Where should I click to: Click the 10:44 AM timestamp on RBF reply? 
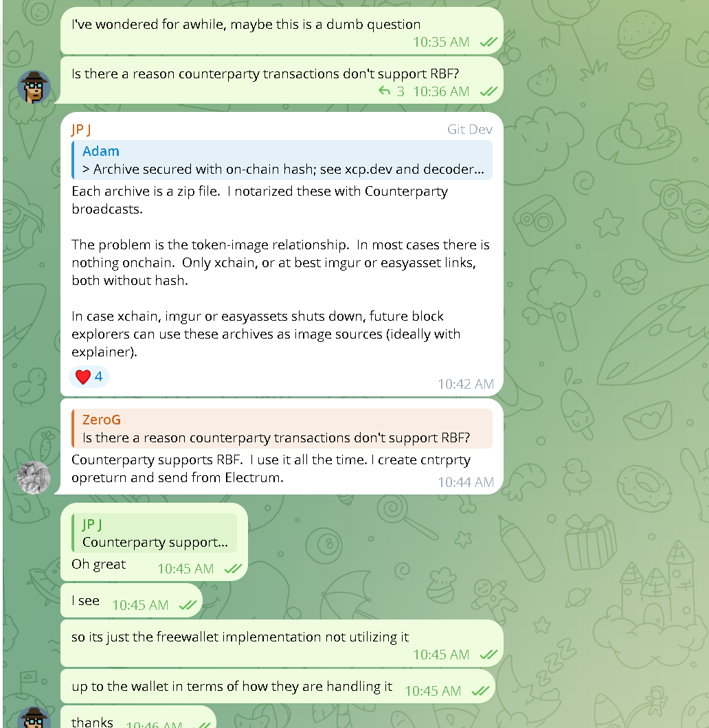tap(466, 482)
